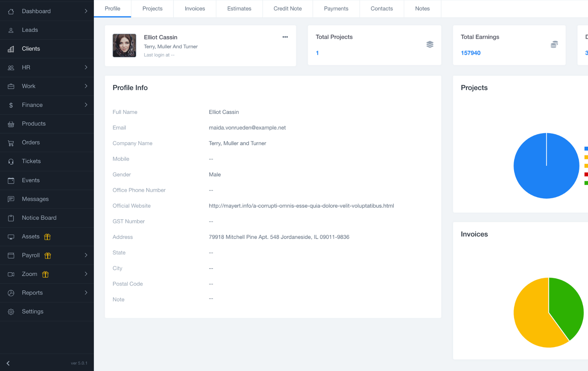
Task: Click the Total Projects layers icon
Action: click(x=430, y=44)
